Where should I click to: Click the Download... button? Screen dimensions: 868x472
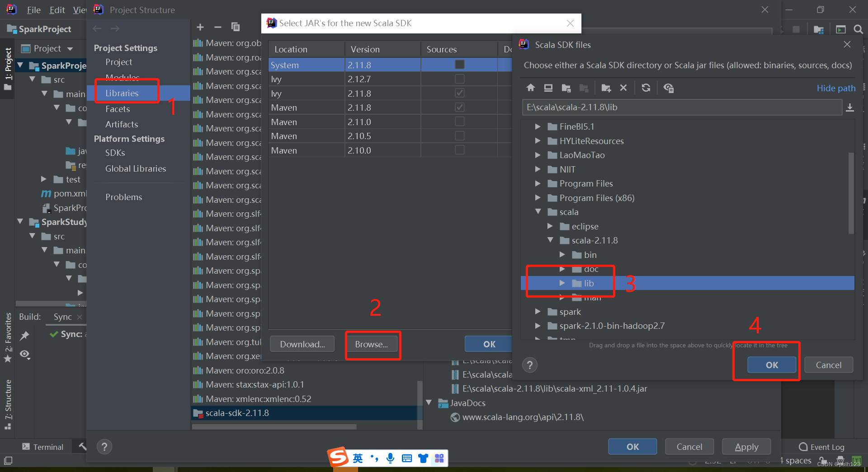[302, 344]
